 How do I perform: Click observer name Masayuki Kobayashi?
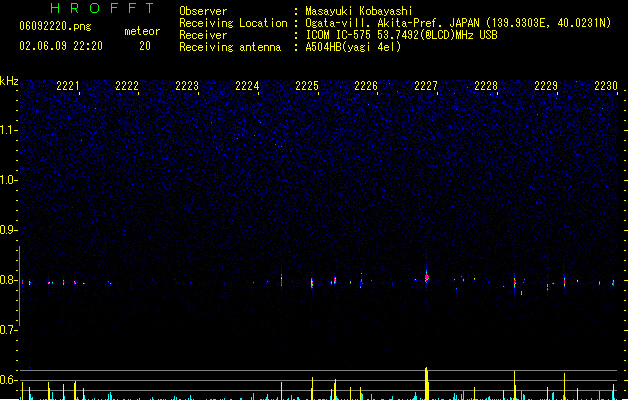[359, 11]
